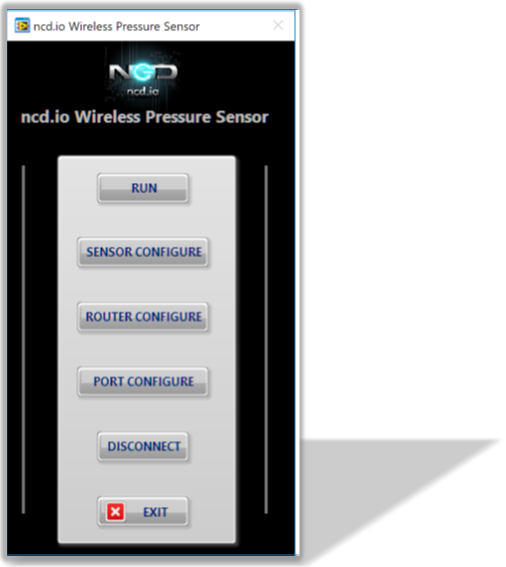Click the letter D in the NCD logo
The width and height of the screenshot is (506, 567).
coord(165,72)
